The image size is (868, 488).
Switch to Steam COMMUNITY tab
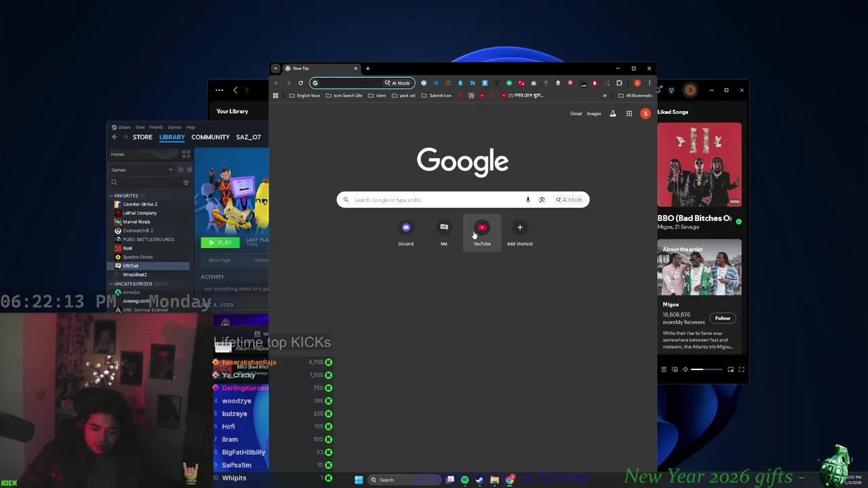tap(210, 137)
